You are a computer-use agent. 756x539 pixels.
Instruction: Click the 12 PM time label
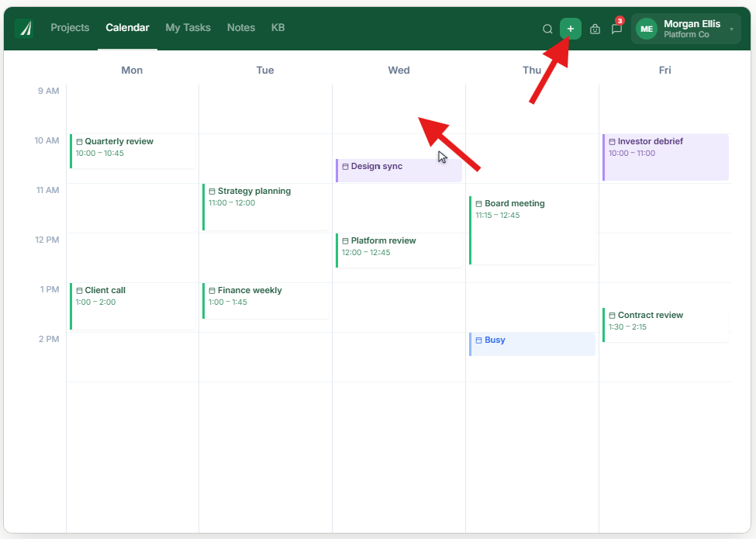click(47, 240)
